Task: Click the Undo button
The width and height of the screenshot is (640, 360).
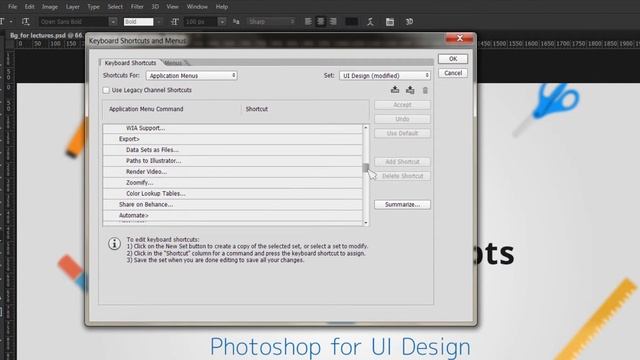Action: [402, 119]
